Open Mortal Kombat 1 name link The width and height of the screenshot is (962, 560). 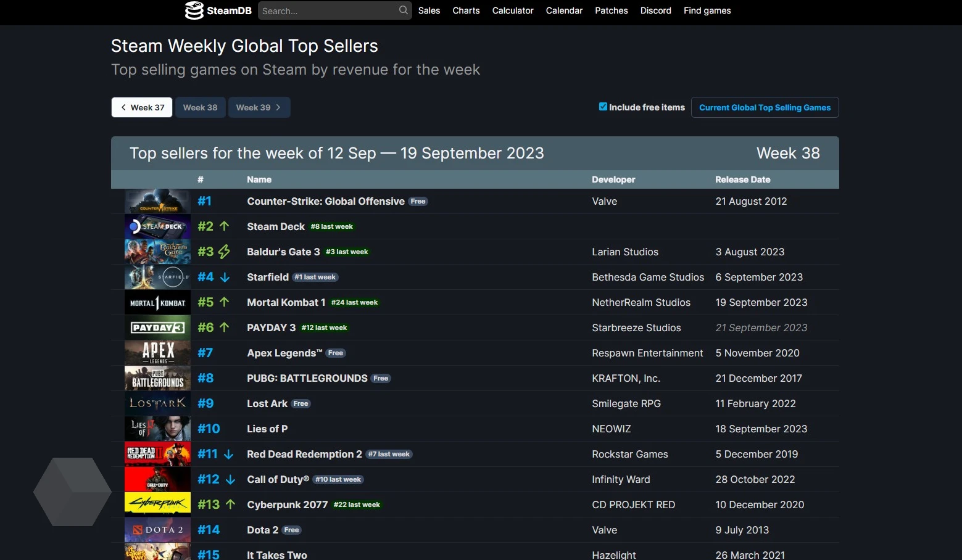[286, 302]
